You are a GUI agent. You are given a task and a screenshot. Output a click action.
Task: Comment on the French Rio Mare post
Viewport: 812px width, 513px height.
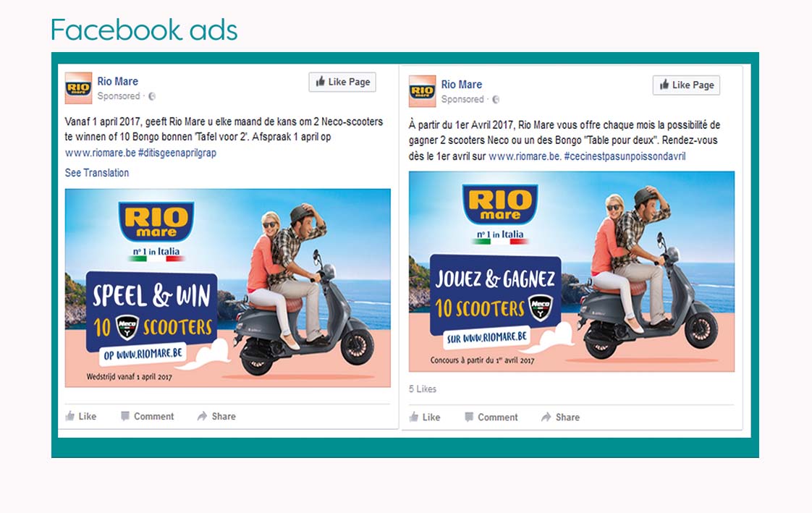click(x=491, y=417)
